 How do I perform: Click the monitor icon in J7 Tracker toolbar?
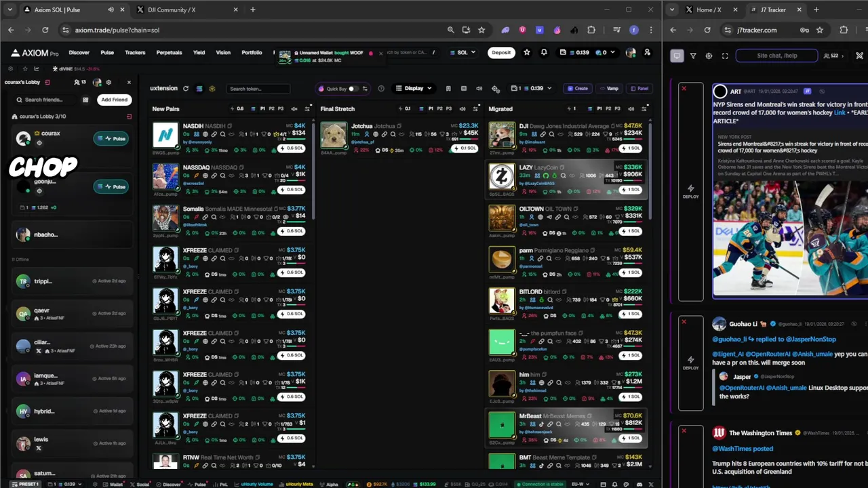(677, 56)
